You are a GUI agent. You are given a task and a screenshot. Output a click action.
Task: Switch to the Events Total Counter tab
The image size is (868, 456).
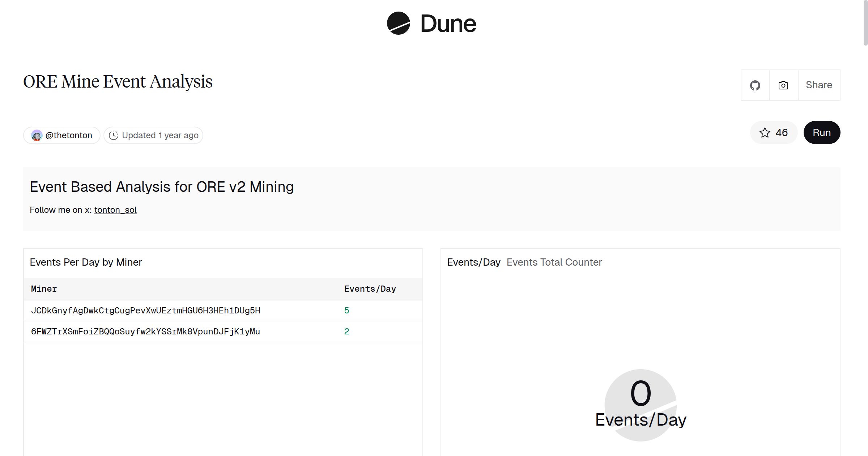tap(554, 262)
